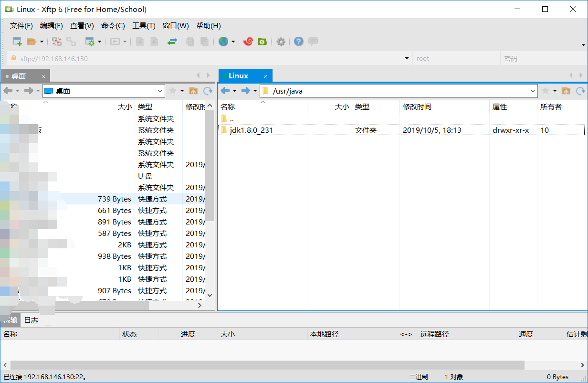The height and width of the screenshot is (383, 588).
Task: Expand the address bar history dropdown
Action: tap(407, 58)
